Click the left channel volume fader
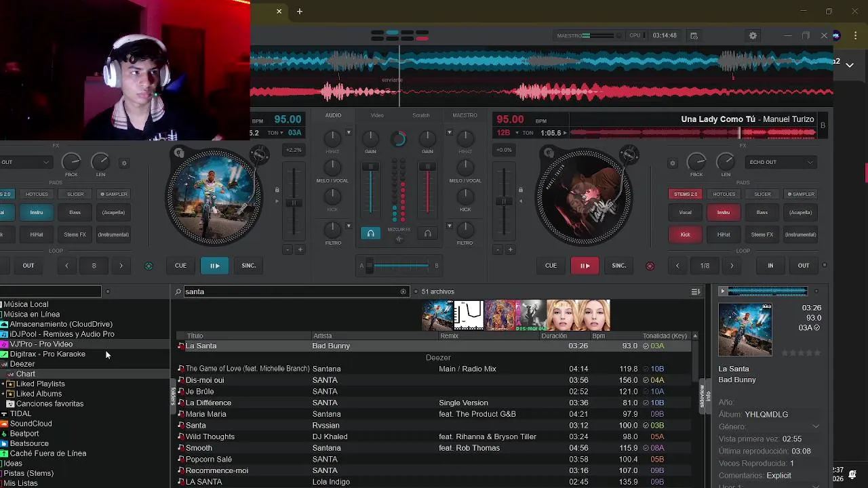Screen dimensions: 868x488 [370, 190]
